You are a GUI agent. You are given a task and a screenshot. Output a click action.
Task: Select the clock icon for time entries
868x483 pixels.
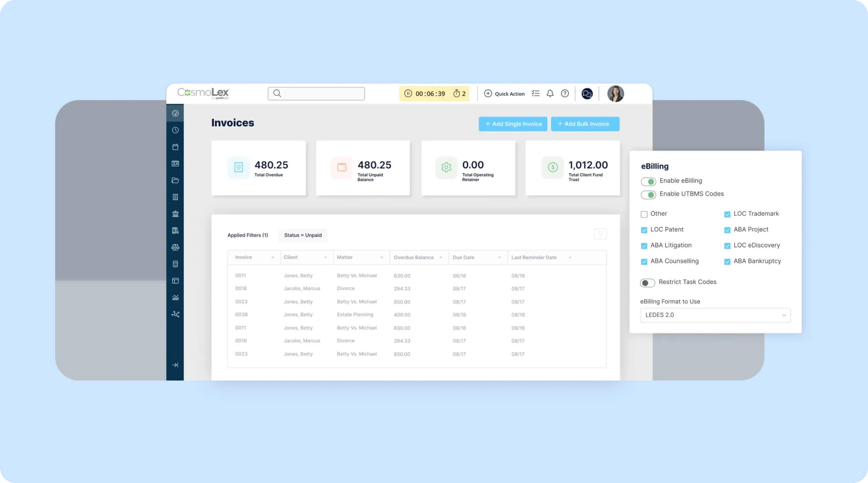point(176,130)
